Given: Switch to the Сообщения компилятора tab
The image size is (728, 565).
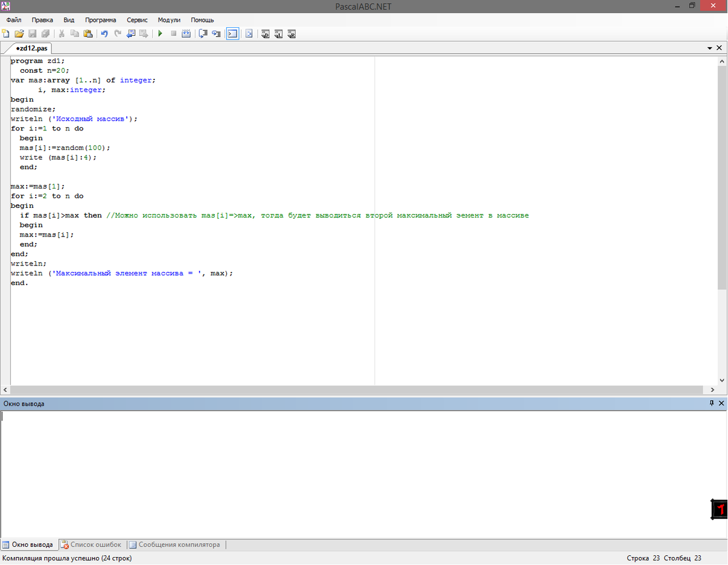Looking at the screenshot, I should click(x=175, y=544).
